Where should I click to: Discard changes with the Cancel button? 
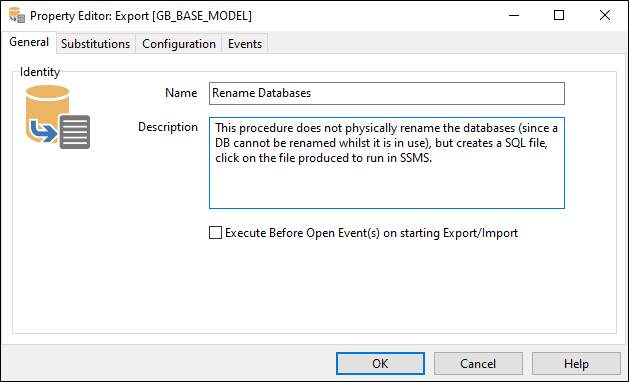tap(478, 364)
